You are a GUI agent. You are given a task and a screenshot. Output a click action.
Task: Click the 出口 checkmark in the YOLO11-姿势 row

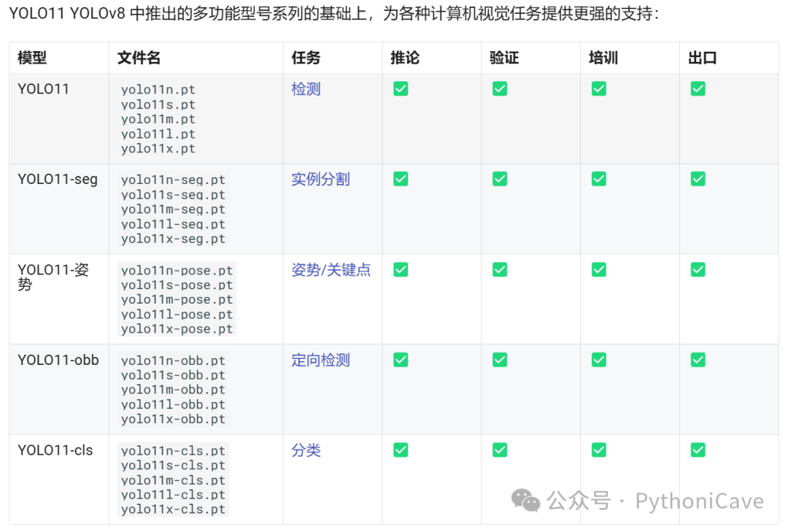(x=698, y=269)
